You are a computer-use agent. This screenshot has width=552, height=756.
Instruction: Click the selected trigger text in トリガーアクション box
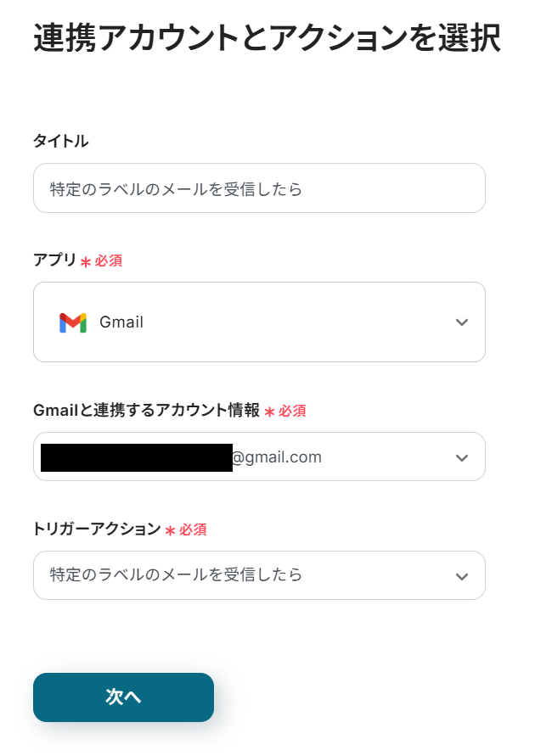[176, 575]
